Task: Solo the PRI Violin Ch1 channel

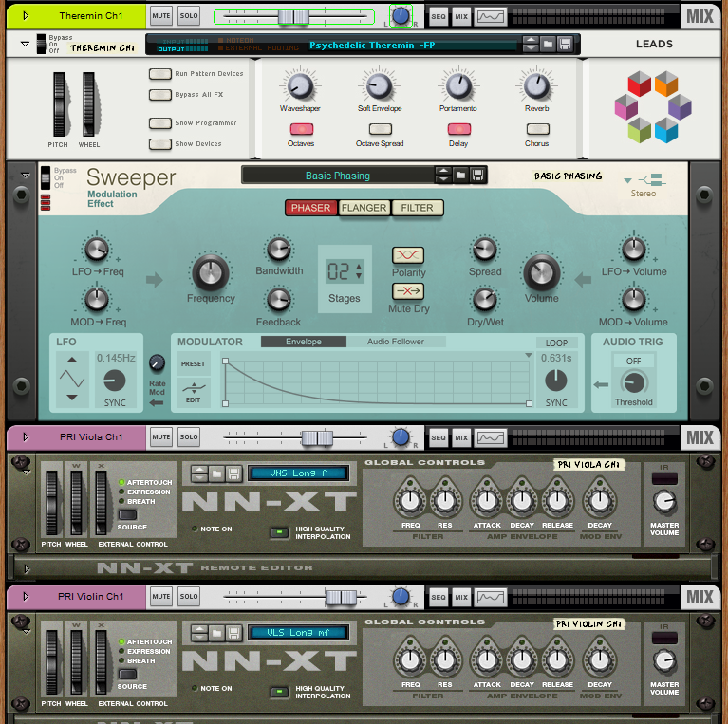Action: [189, 597]
